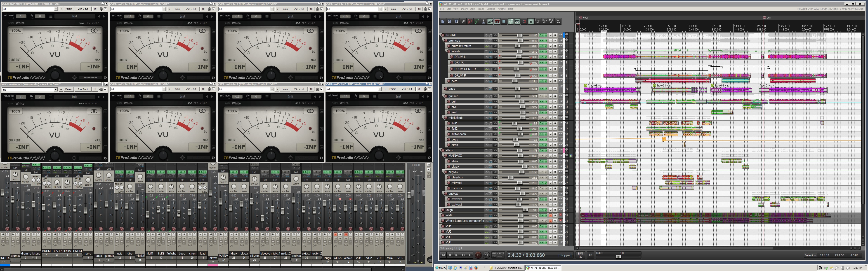
Task: Arm record on the kitsub track
Action: pos(449,51)
